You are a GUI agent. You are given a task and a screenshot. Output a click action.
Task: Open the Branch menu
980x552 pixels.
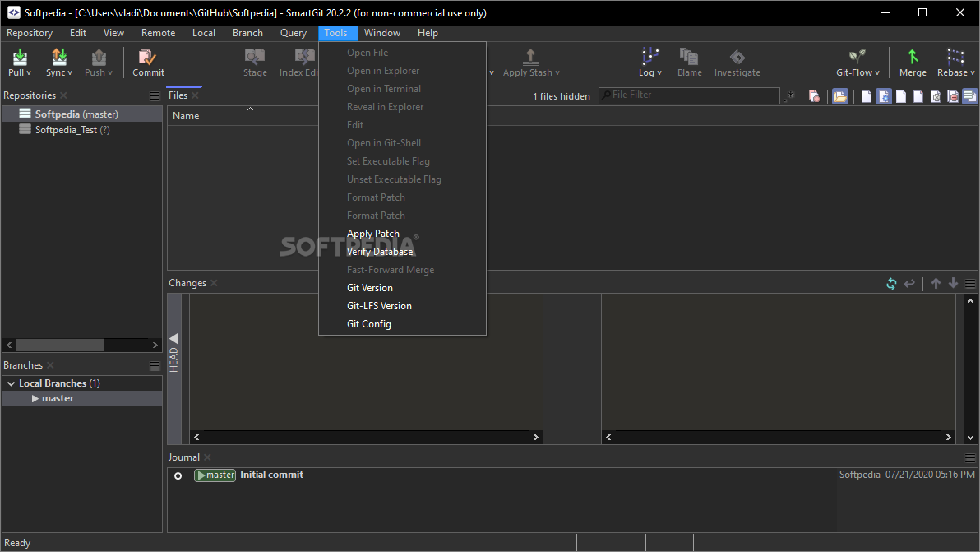[x=247, y=33]
